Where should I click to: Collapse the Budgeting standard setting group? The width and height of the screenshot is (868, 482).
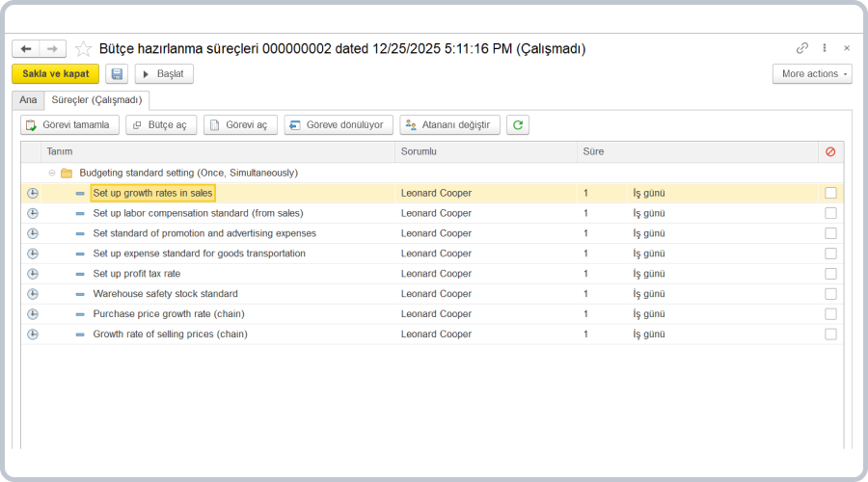coord(52,173)
